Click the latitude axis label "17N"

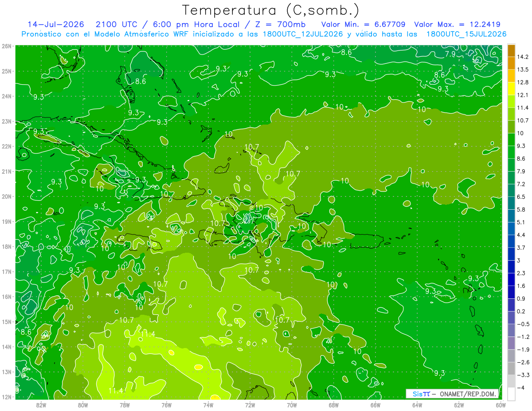pyautogui.click(x=7, y=271)
